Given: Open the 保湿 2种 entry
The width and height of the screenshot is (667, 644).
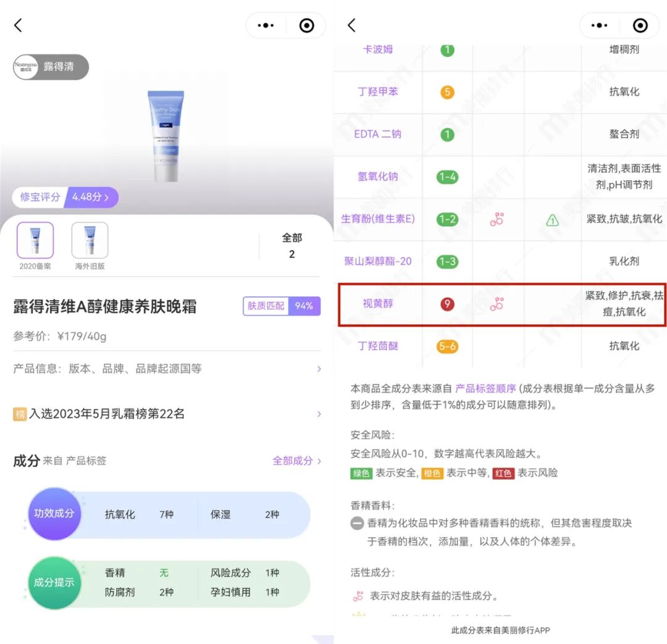Looking at the screenshot, I should click(x=245, y=514).
